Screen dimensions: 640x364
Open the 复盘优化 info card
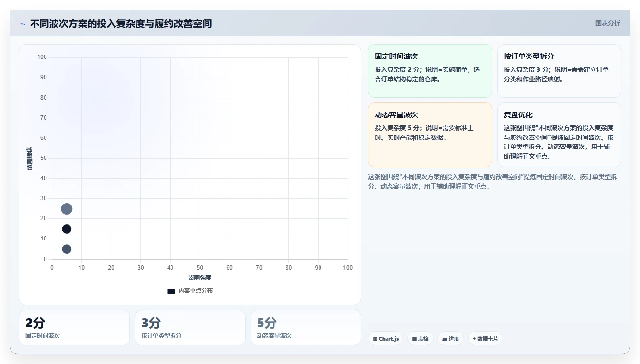pos(559,135)
